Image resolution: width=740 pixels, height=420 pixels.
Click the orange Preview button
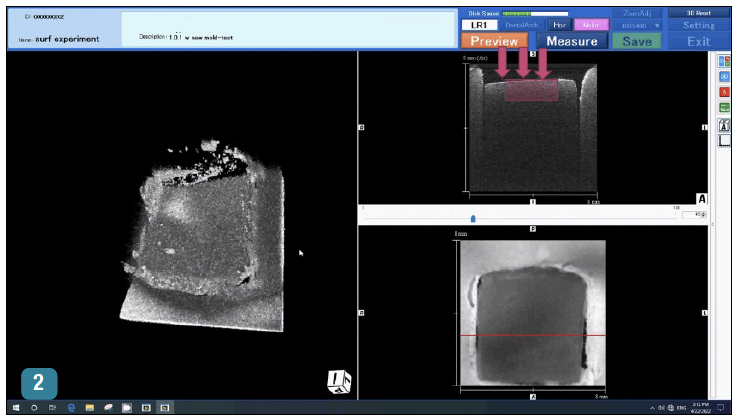tap(494, 41)
